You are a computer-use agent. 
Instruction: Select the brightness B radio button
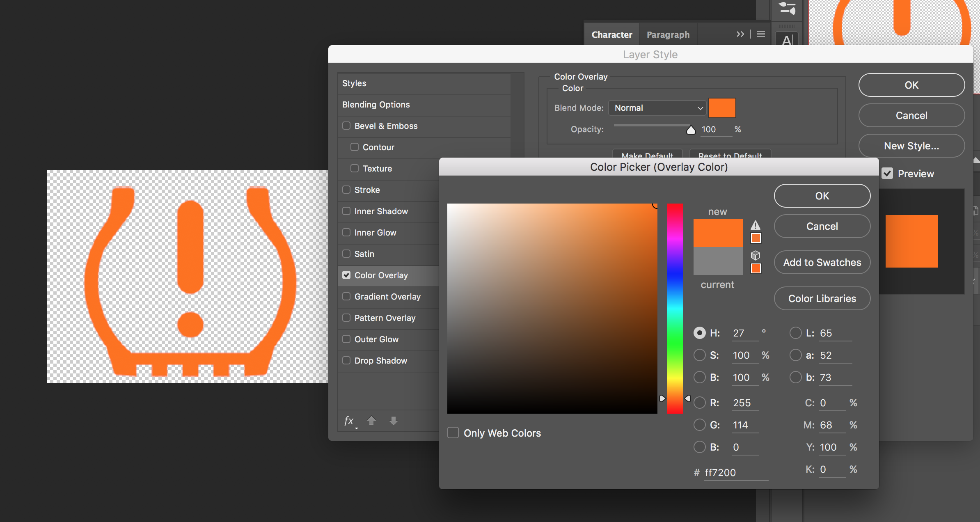(x=700, y=377)
